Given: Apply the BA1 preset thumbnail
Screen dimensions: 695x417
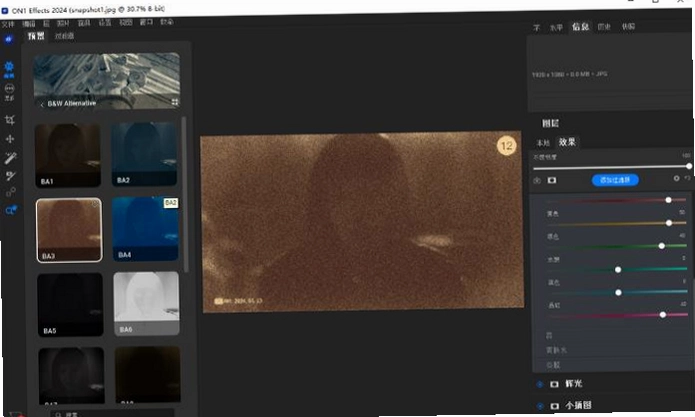Looking at the screenshot, I should pos(68,155).
